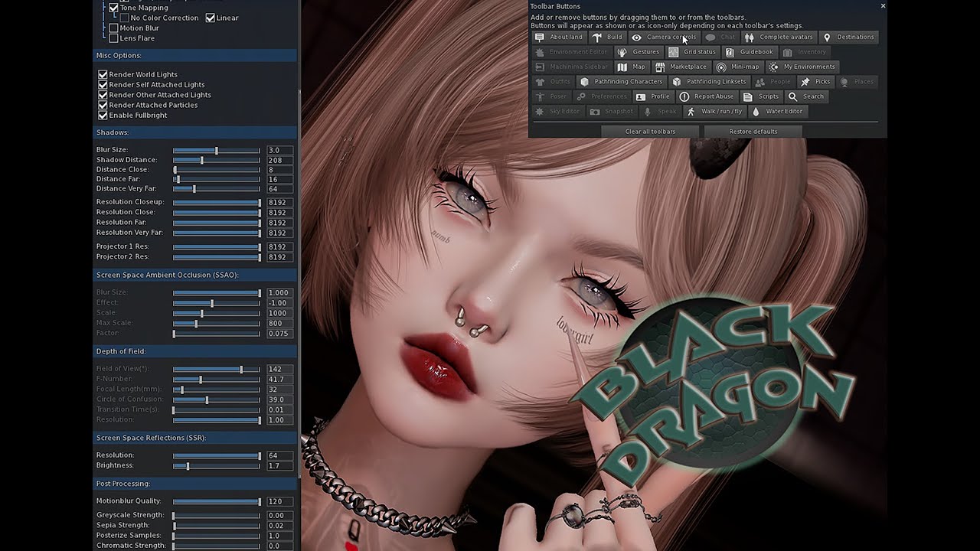Click the greyed Environment Editor button
This screenshot has height=551, width=980.
[x=572, y=52]
